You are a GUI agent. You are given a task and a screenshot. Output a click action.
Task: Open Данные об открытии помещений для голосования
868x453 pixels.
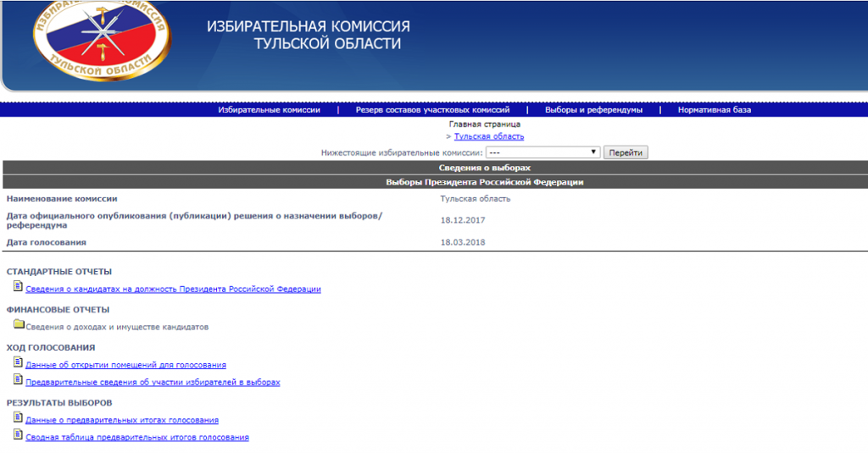coord(125,365)
